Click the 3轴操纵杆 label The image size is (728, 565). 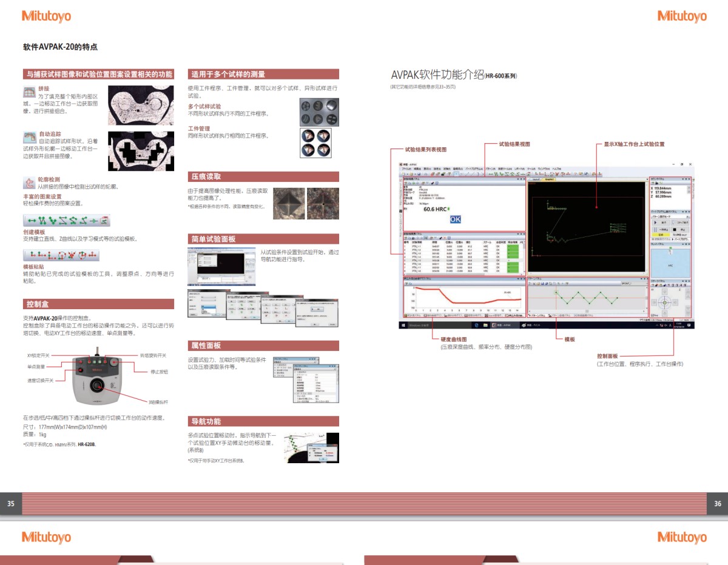pos(158,401)
